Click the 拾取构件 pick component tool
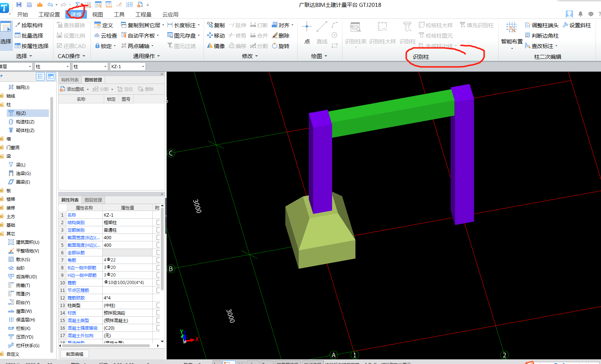 (x=29, y=25)
